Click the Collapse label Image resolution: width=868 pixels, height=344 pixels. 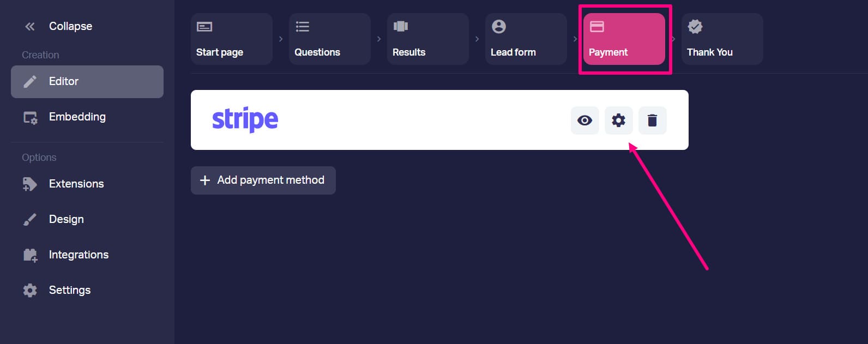pos(70,26)
